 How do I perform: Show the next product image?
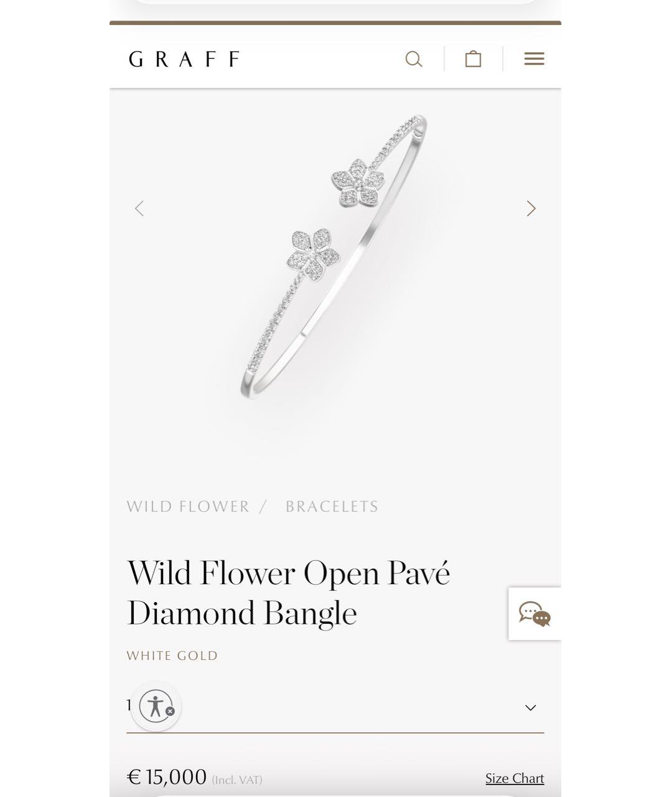531,209
